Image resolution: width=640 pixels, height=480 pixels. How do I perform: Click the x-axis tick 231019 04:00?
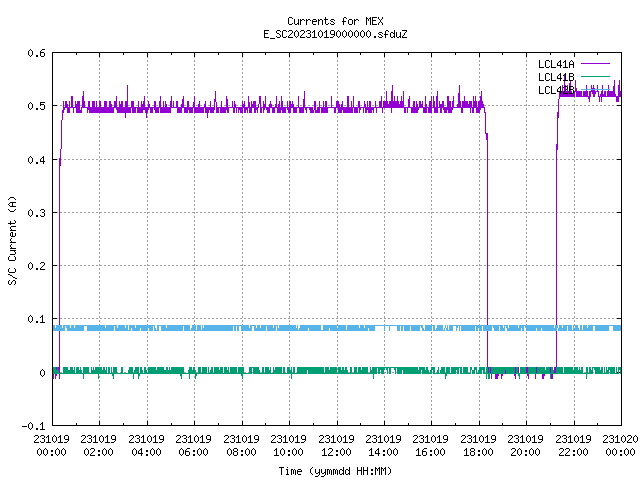click(146, 446)
